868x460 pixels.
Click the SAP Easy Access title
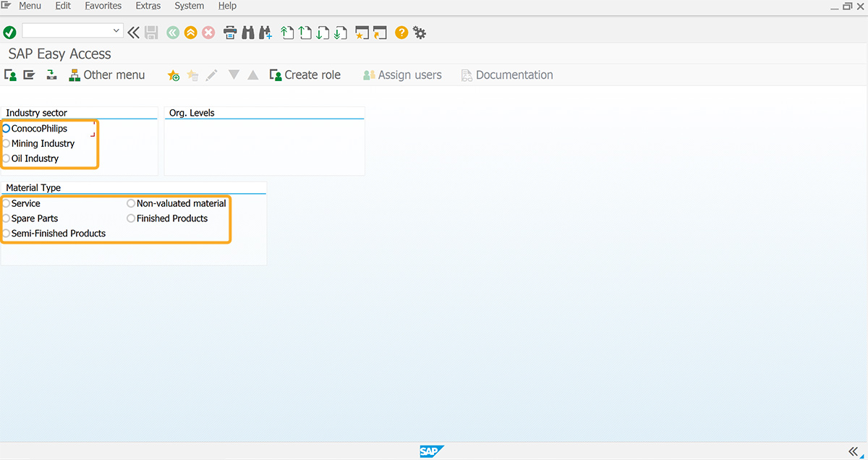point(60,54)
